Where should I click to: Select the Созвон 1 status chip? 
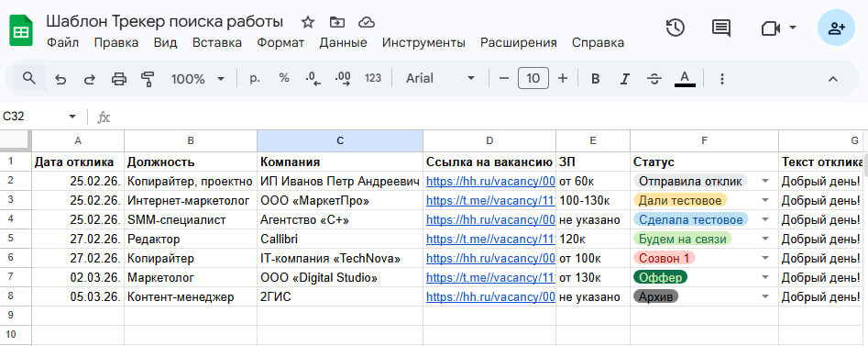pyautogui.click(x=665, y=258)
